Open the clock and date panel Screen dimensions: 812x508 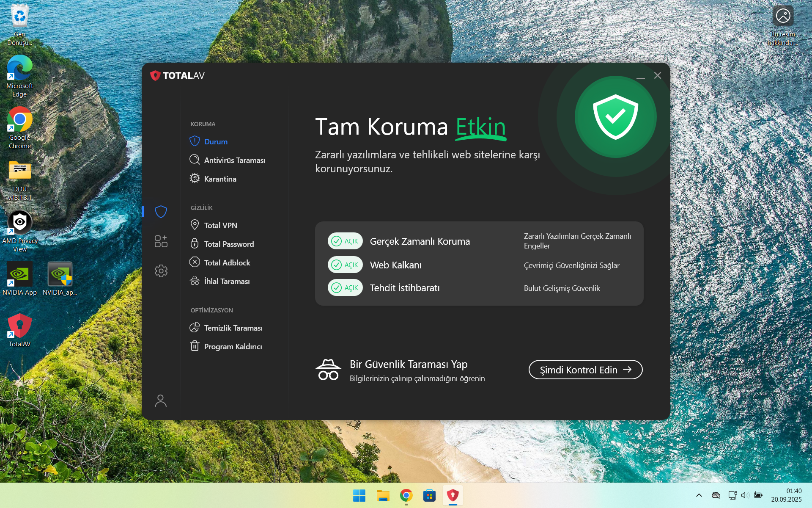[786, 495]
